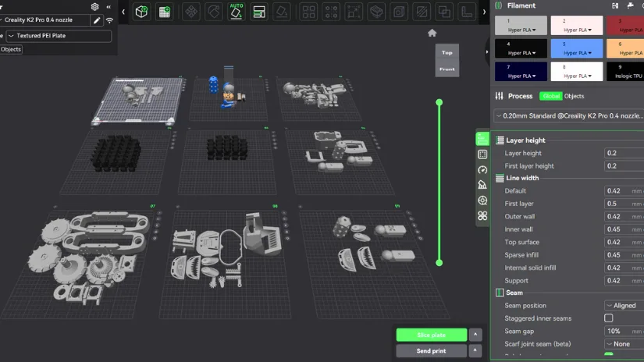Enable the Staggered inner seams checkbox
This screenshot has width=644, height=362.
point(609,318)
